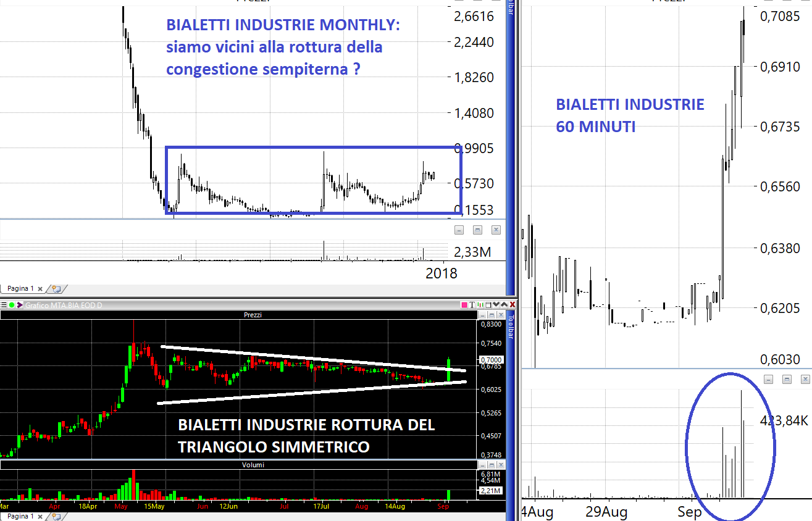Select the text T tool in EOD chart title bar
This screenshot has width=812, height=521.
[x=472, y=305]
